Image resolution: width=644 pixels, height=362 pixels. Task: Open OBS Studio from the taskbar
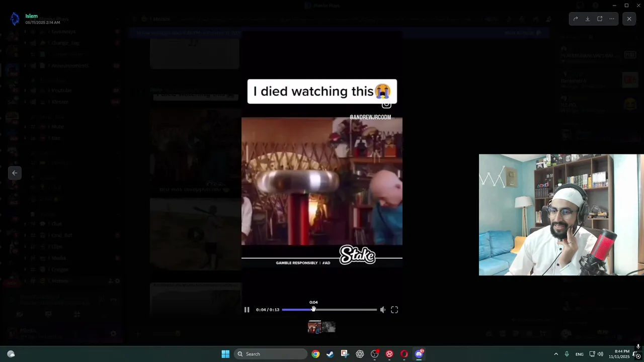(374, 354)
